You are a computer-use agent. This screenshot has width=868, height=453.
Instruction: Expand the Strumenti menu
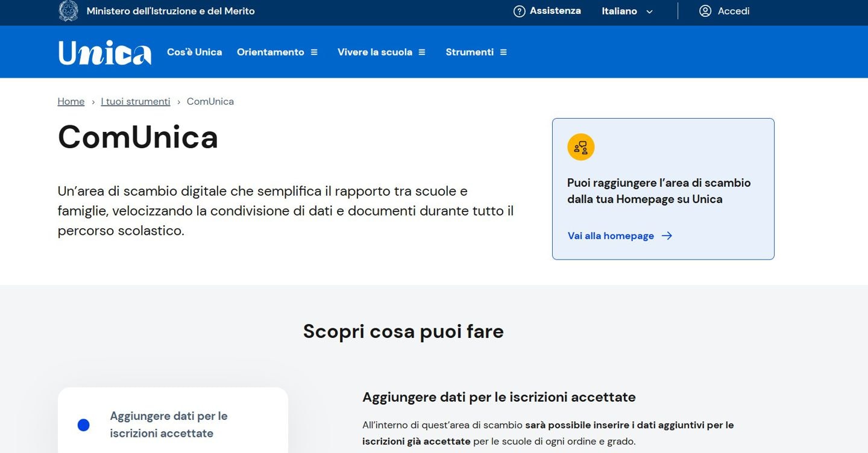476,52
